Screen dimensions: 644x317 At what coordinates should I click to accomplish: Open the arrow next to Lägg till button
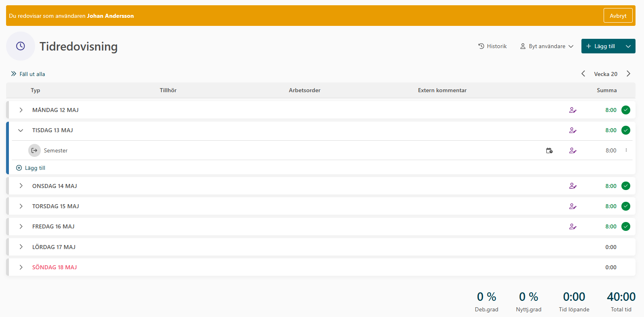click(x=628, y=46)
